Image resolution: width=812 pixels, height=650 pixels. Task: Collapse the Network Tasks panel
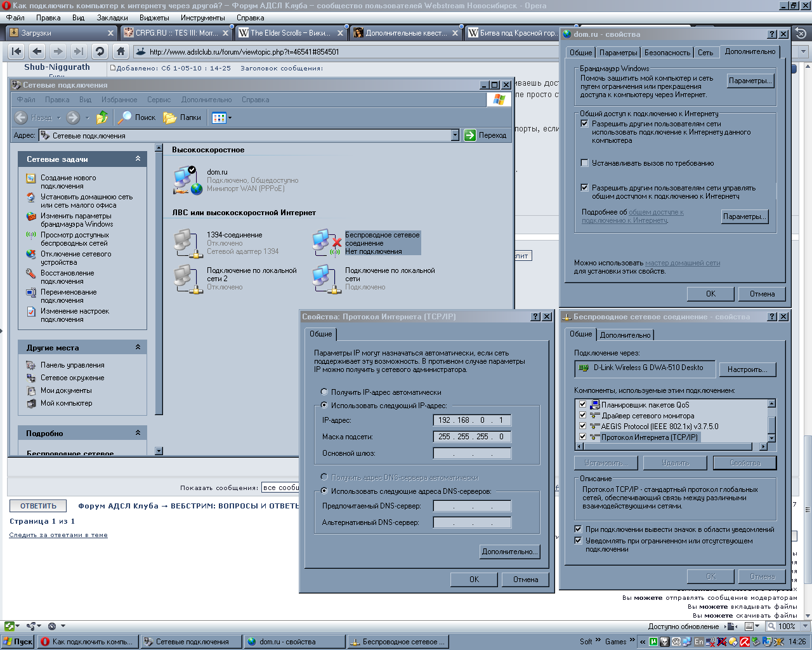(x=138, y=159)
